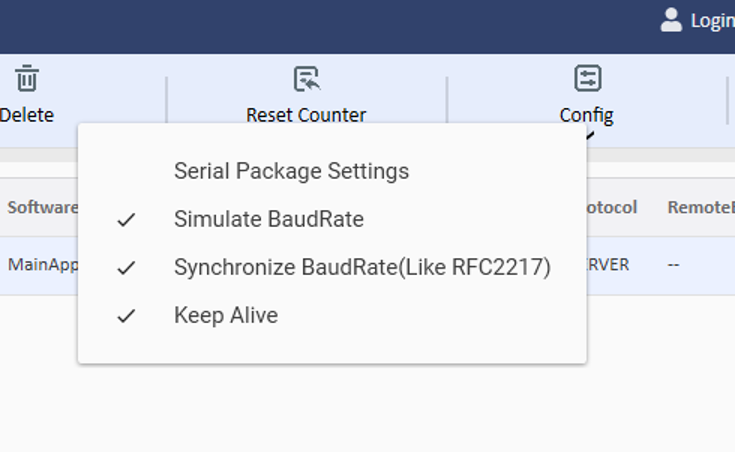The width and height of the screenshot is (736, 452).
Task: Select the MainApp table row cell
Action: coord(42,265)
